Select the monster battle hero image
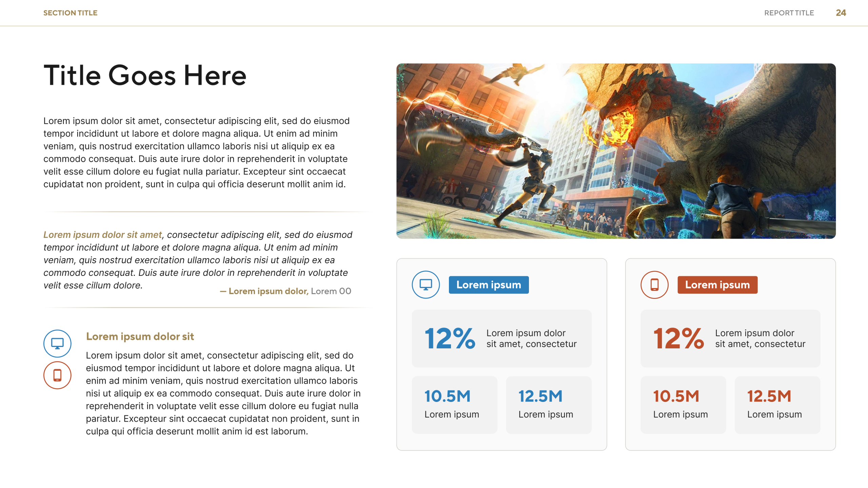The image size is (868, 488). (616, 151)
